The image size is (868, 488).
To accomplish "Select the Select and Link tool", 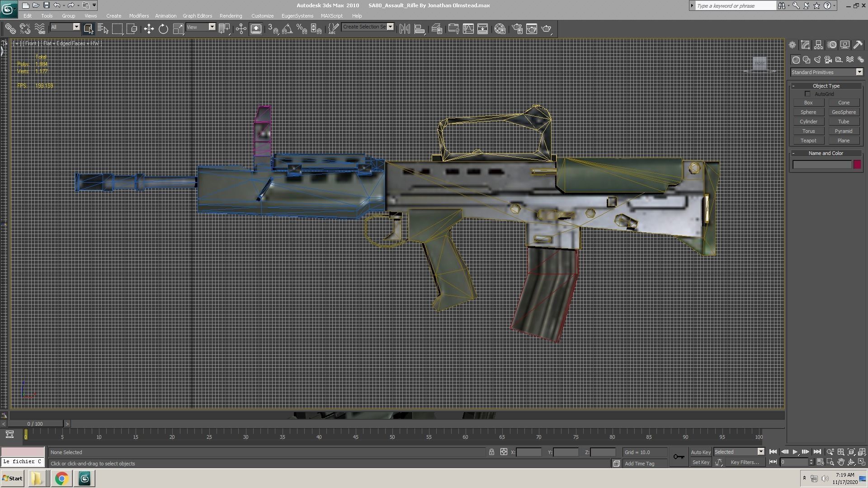I will coord(10,29).
